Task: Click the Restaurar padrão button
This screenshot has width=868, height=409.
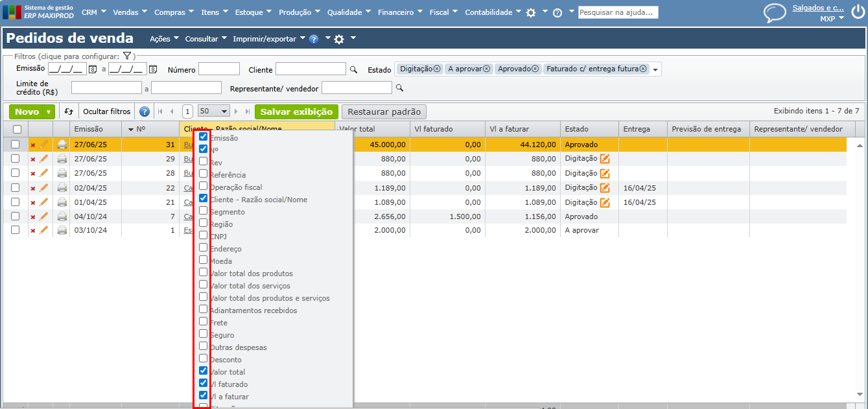Action: [x=384, y=111]
